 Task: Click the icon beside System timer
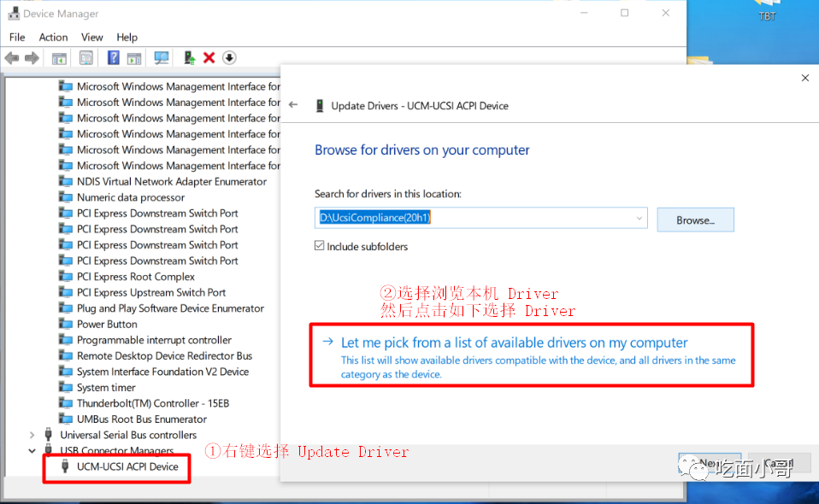click(x=65, y=387)
